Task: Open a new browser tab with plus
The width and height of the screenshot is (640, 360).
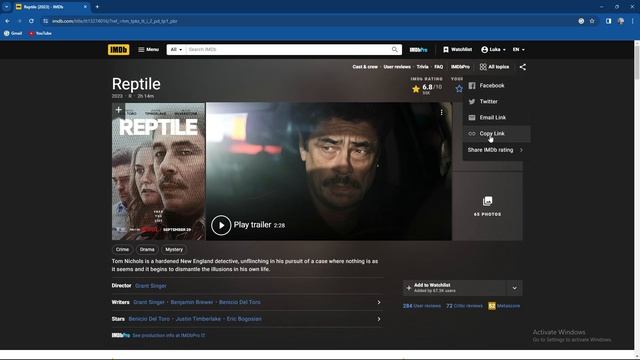Action: pyautogui.click(x=97, y=7)
